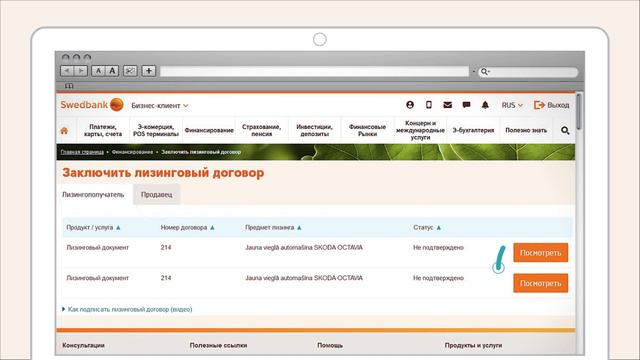The image size is (640, 360).
Task: Open Инвестиции, депозиты menu
Action: (315, 130)
